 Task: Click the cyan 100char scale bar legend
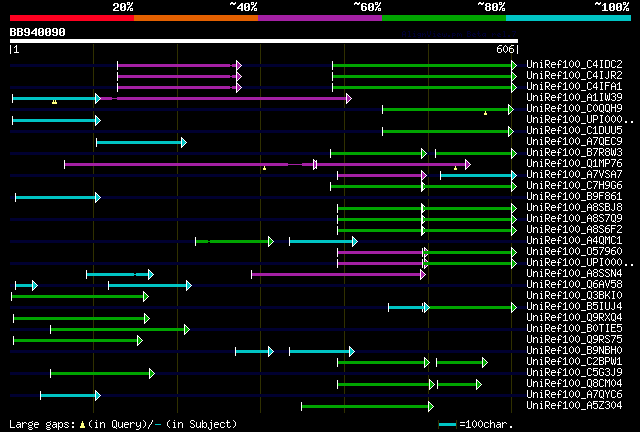447,425
